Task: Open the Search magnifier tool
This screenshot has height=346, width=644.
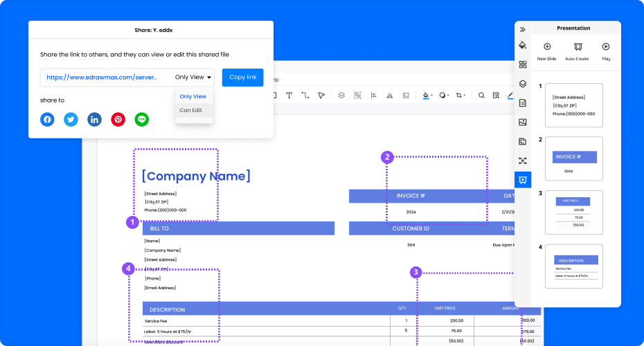Action: pos(481,95)
